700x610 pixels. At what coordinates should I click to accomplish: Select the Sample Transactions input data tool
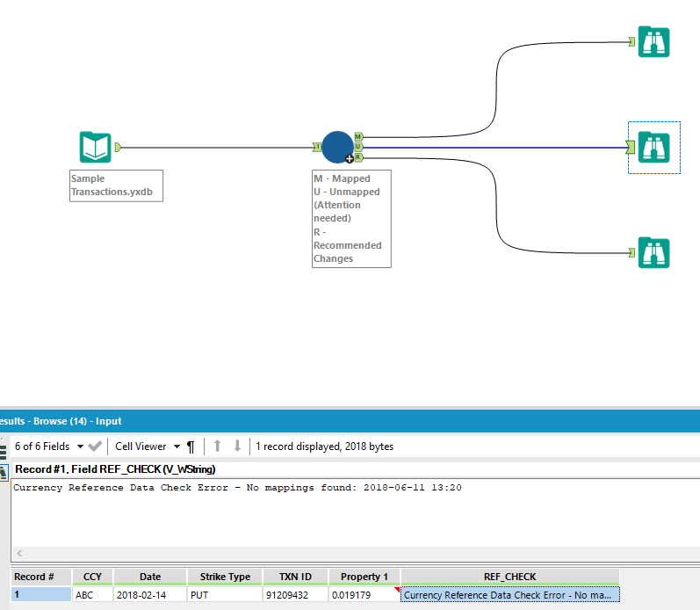pos(95,147)
